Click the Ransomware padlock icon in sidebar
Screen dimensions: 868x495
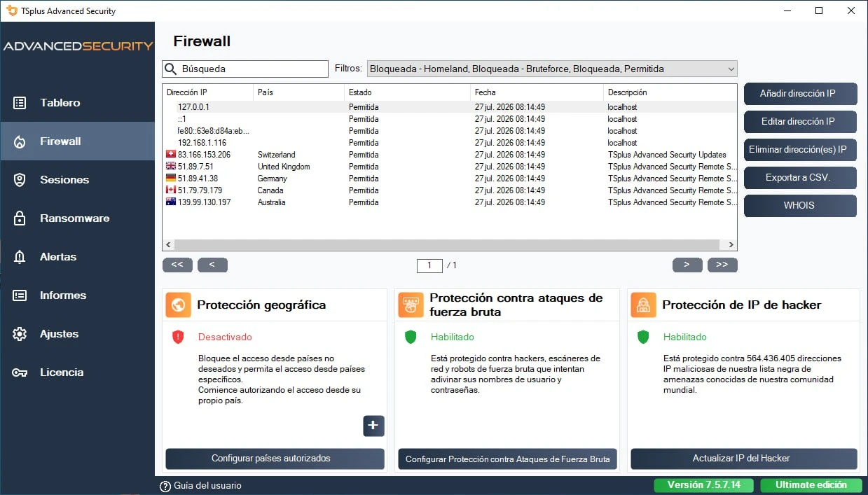[20, 218]
